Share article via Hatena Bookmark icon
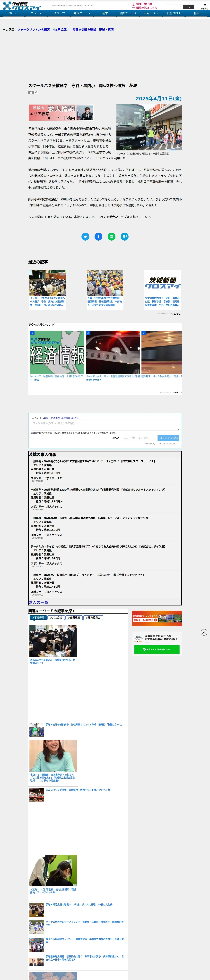 tap(124, 237)
